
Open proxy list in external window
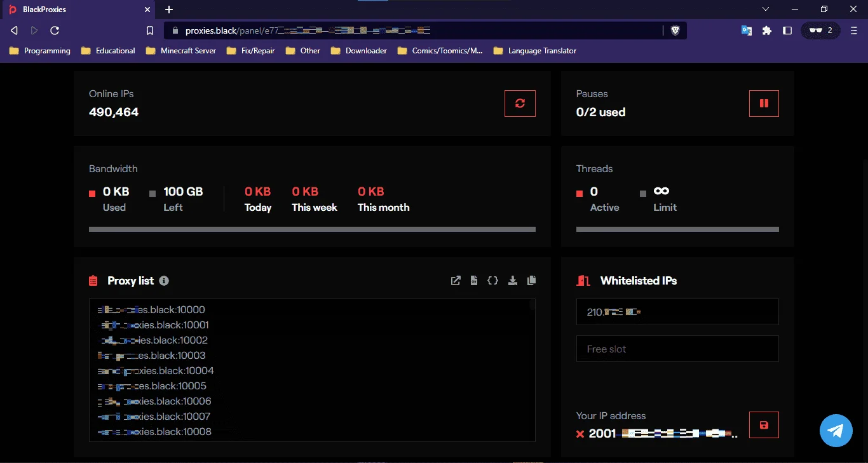(456, 281)
